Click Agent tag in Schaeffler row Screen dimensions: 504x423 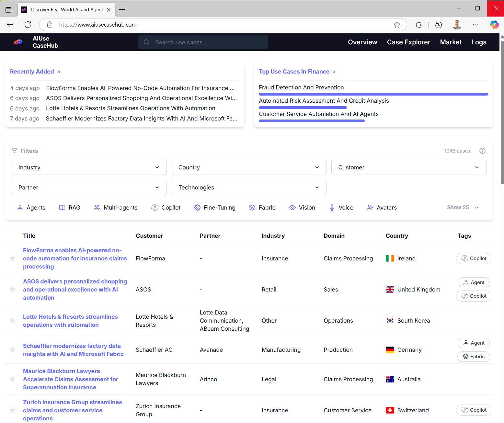[x=474, y=343]
